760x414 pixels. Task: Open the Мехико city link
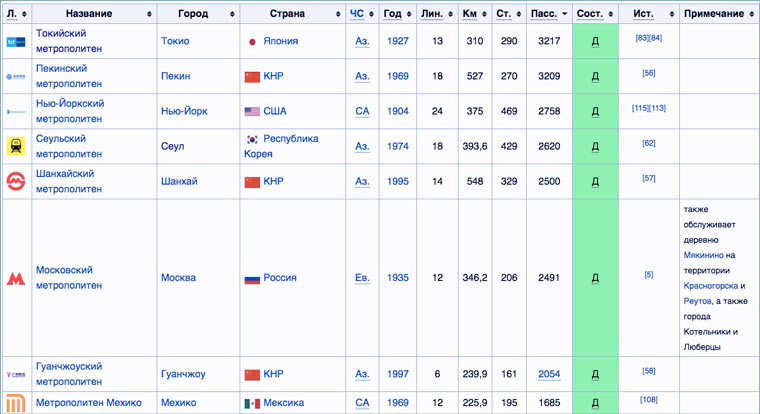click(x=179, y=403)
